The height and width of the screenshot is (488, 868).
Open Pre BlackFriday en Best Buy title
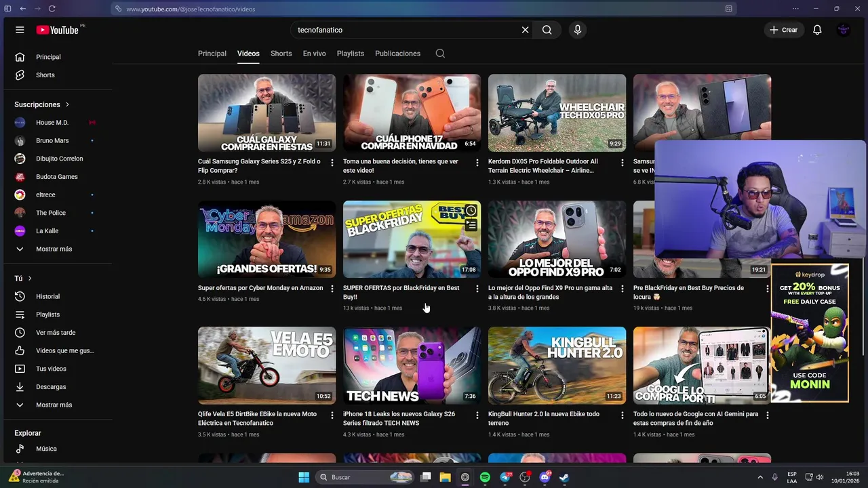point(688,292)
